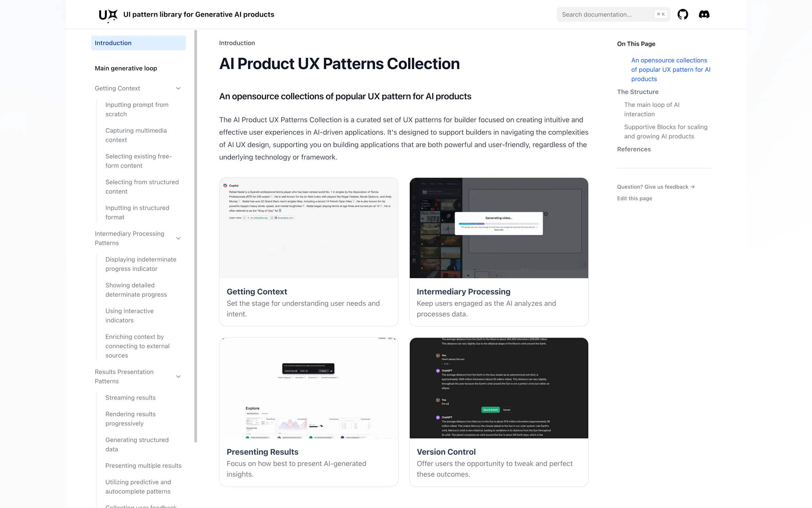Click the Getting Context card thumbnail

308,228
